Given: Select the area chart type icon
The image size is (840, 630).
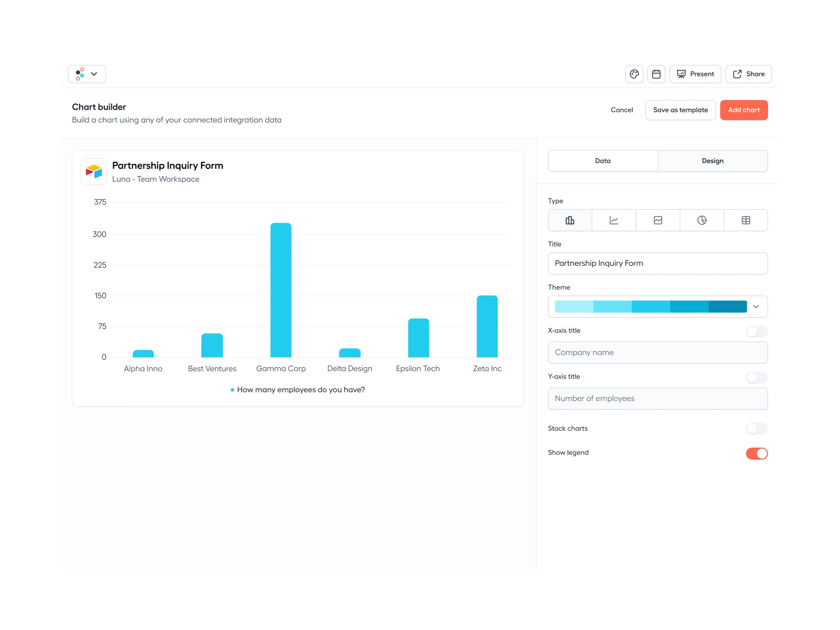Looking at the screenshot, I should tap(658, 220).
